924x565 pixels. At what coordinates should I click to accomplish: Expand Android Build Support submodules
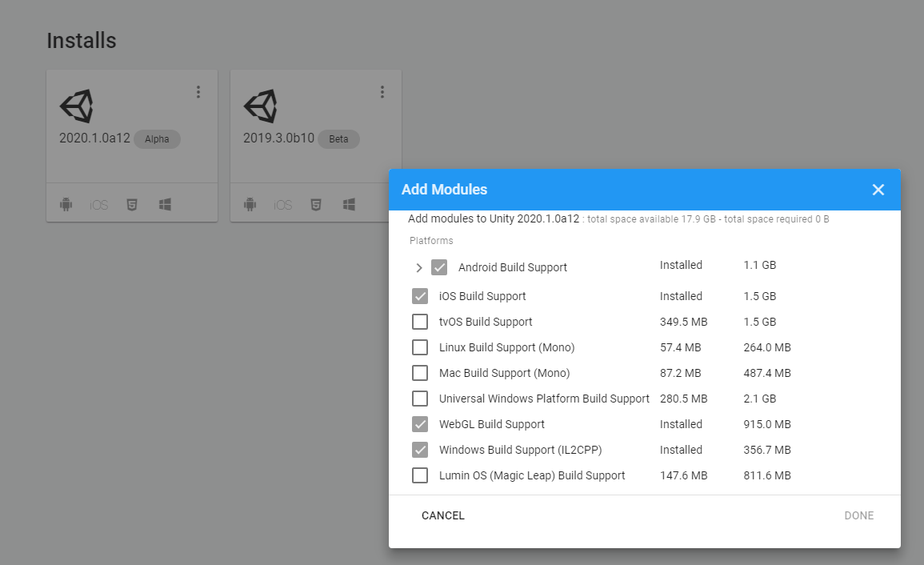point(419,268)
